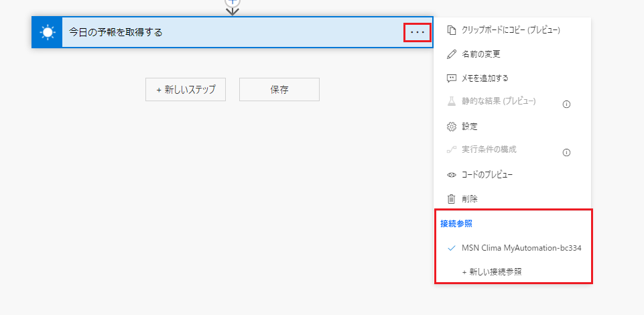Select MSN Clima MyAutomation-bc334 connection reference

(x=521, y=248)
